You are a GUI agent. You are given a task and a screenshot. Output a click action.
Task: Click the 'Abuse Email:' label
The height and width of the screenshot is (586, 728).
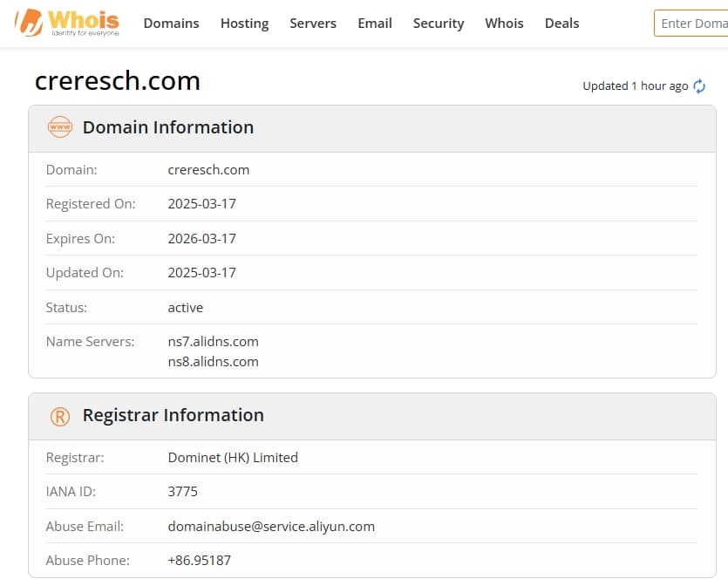[85, 527]
